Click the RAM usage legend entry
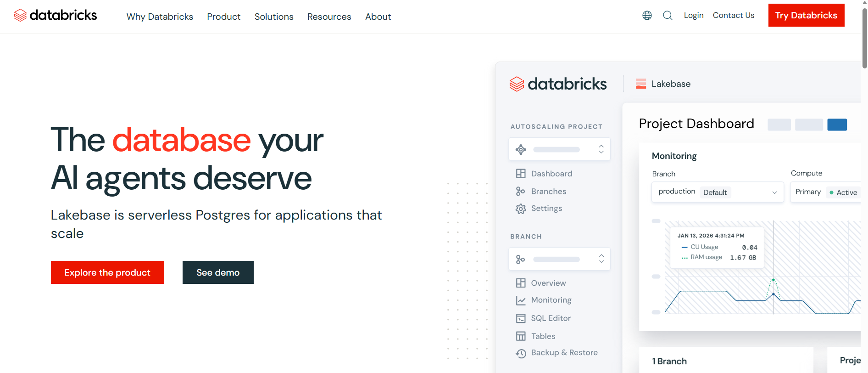The image size is (868, 373). pyautogui.click(x=702, y=257)
